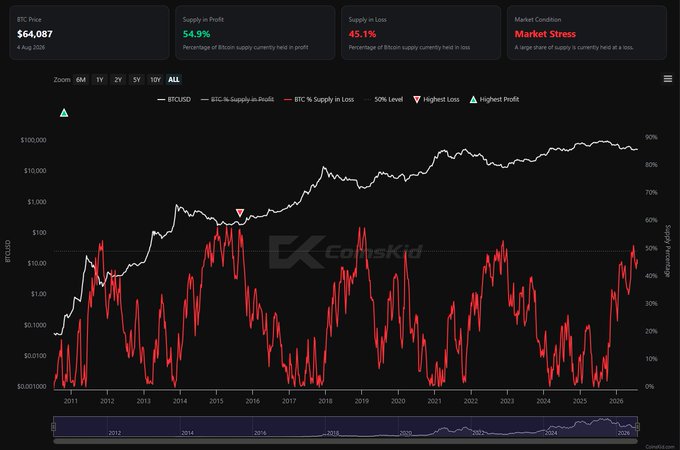The width and height of the screenshot is (680, 450).
Task: Show the BTC % Supply in Profit series
Action: (x=237, y=99)
